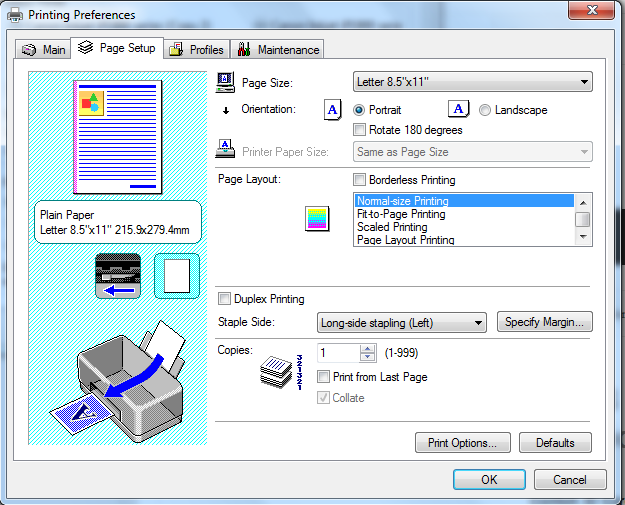Viewport: 625px width, 505px height.
Task: Click the Specify Margin button
Action: [544, 322]
